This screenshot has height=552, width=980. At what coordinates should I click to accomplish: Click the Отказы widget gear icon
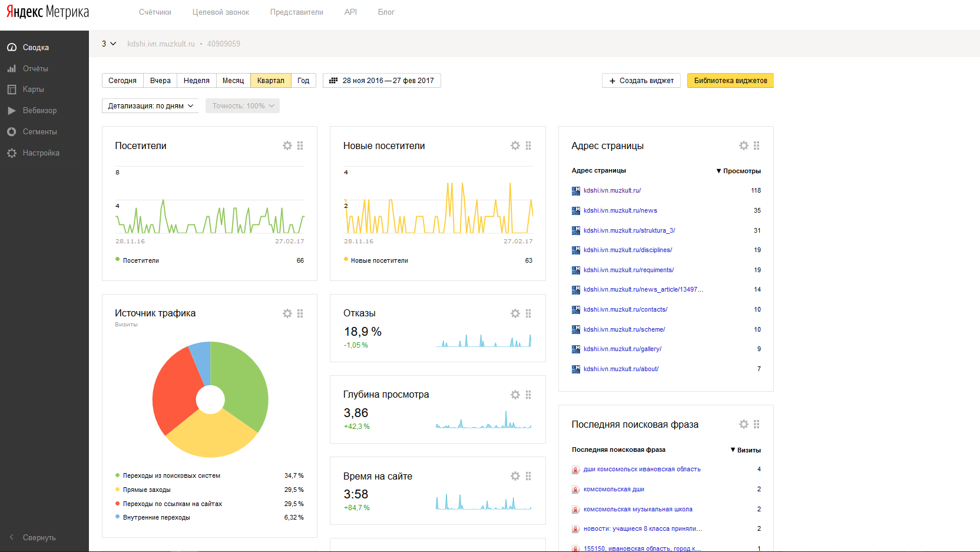point(515,313)
